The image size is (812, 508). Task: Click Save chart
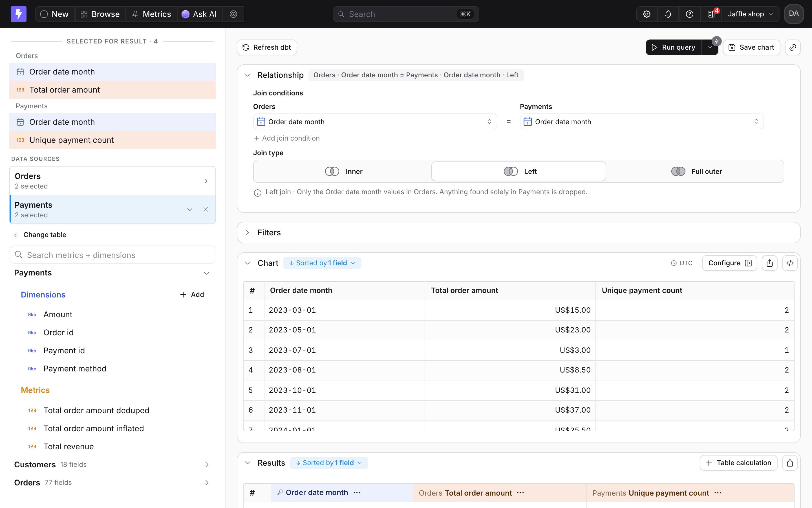pyautogui.click(x=752, y=47)
